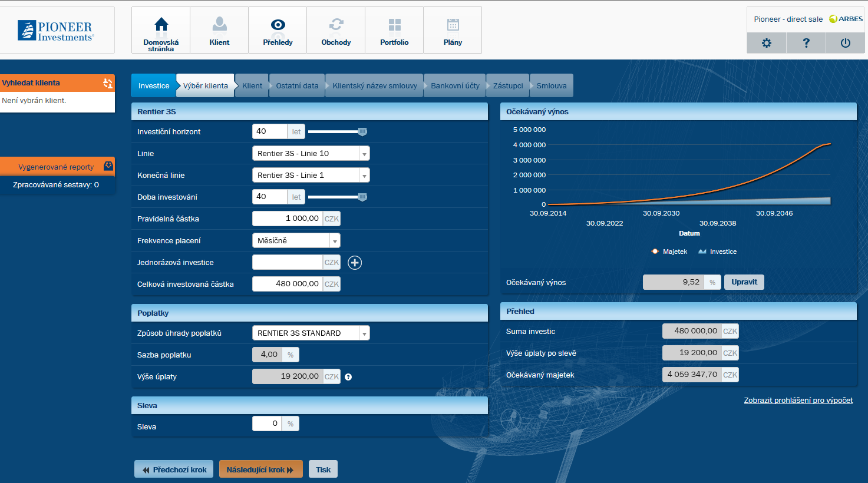Open the Konečná linie dropdown

click(x=311, y=176)
